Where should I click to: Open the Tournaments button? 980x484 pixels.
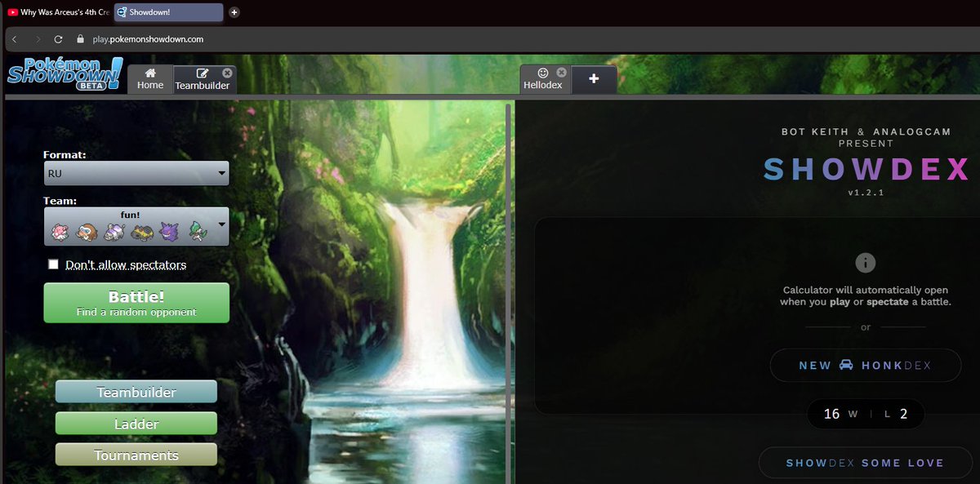pyautogui.click(x=136, y=455)
